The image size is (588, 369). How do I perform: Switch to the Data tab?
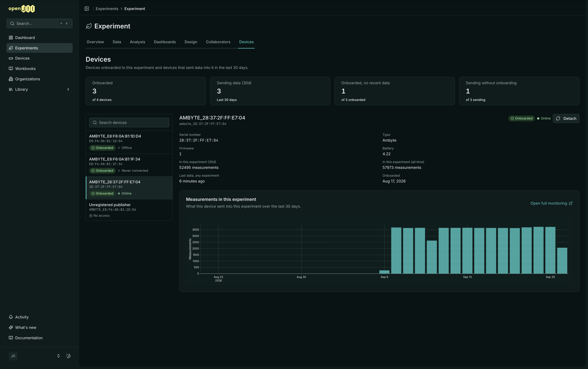pyautogui.click(x=117, y=42)
